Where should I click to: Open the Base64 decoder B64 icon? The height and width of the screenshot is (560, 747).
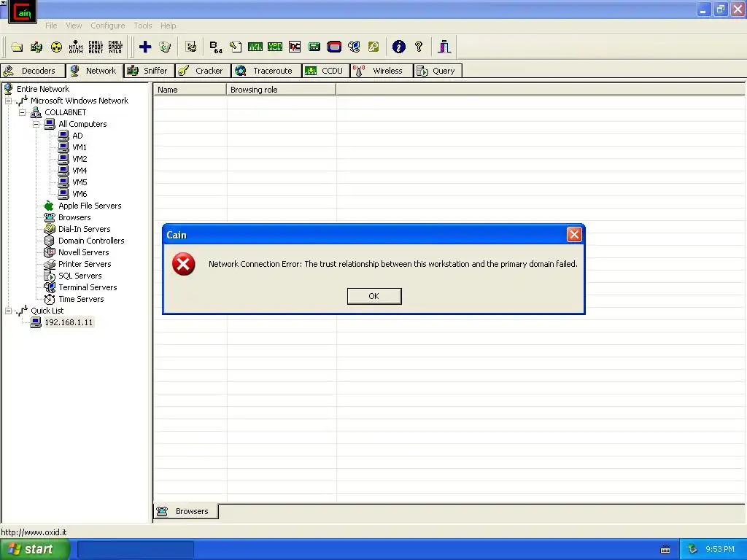[216, 47]
